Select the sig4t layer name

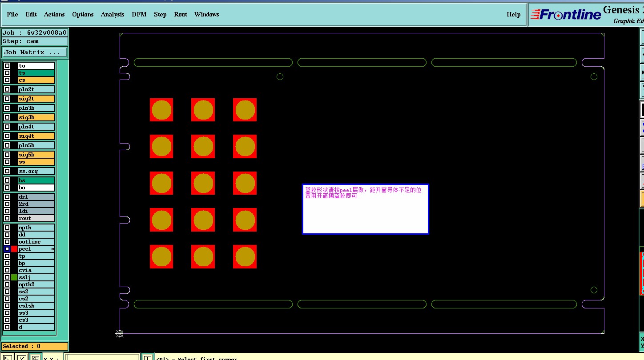coord(36,136)
